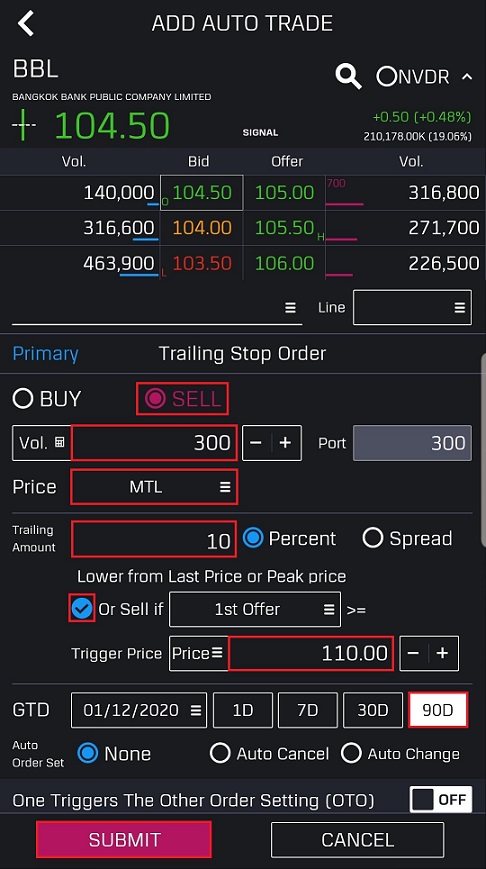Switch to the Primary tab

[45, 354]
